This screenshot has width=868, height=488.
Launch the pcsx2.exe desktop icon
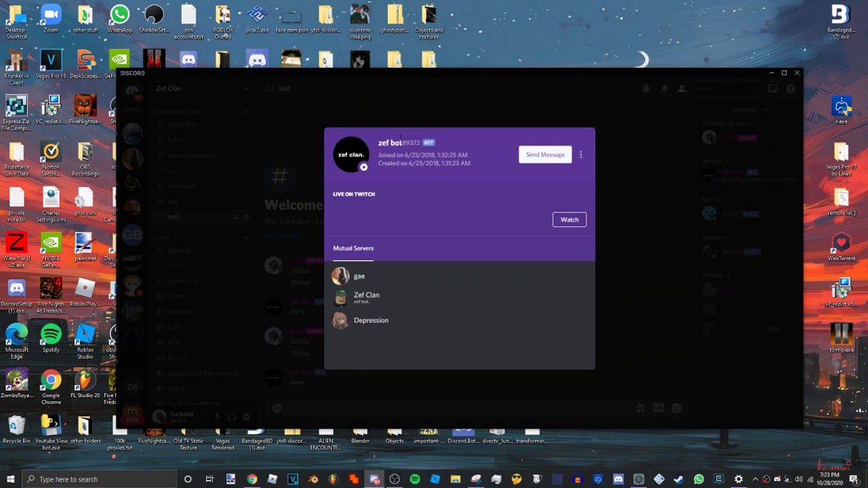coord(257,19)
